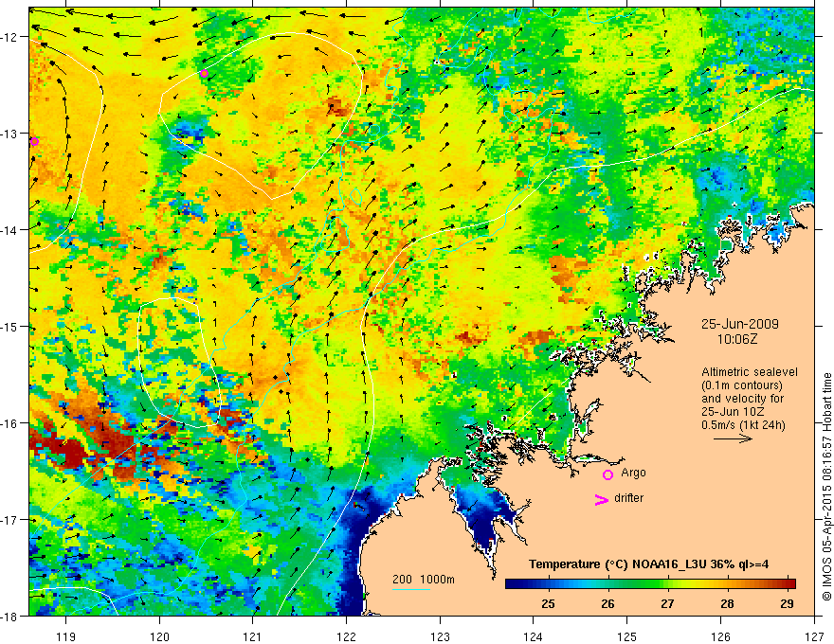Click the 123 longitude axis label
Viewport: 834px width, 644px height.
click(x=440, y=636)
